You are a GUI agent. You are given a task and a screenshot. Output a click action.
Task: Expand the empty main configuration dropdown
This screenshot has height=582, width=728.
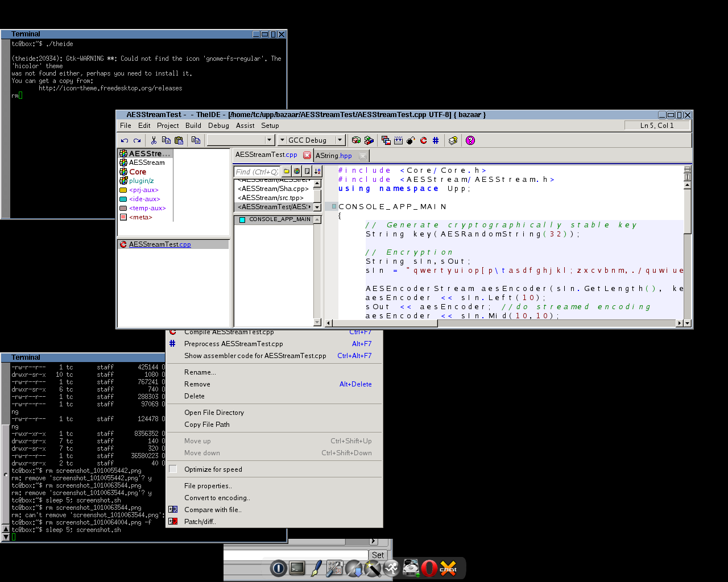[270, 140]
